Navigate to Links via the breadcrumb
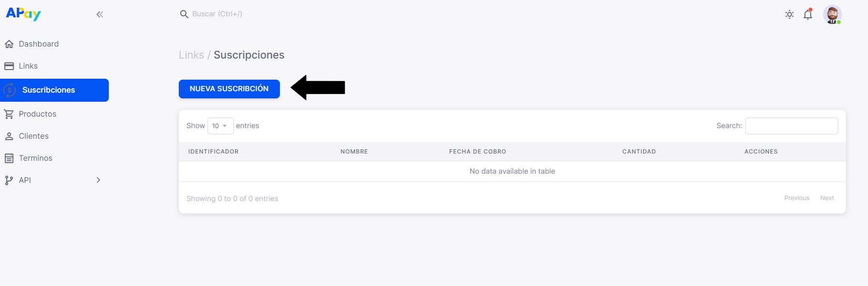Screen dimensions: 868x286 (192, 55)
